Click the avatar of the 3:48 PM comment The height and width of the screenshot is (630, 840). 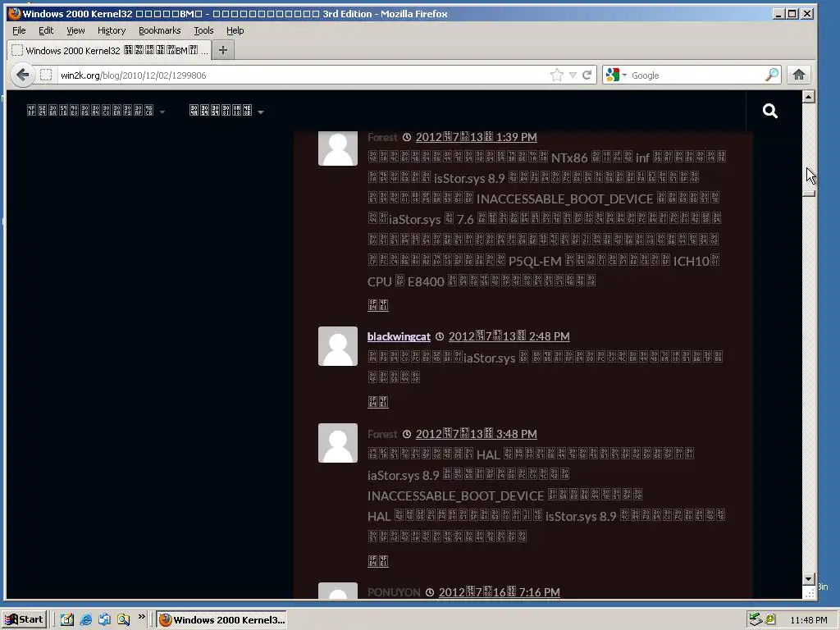pyautogui.click(x=337, y=443)
